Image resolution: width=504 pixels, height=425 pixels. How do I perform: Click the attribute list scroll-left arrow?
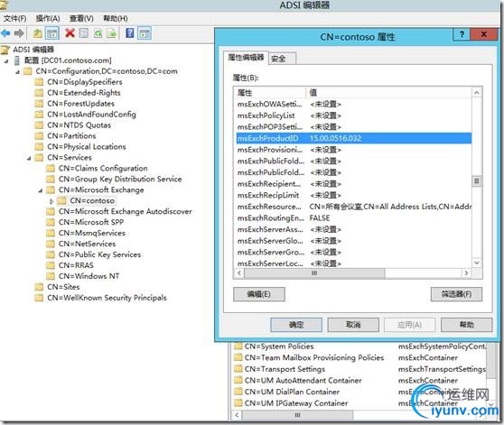click(239, 273)
